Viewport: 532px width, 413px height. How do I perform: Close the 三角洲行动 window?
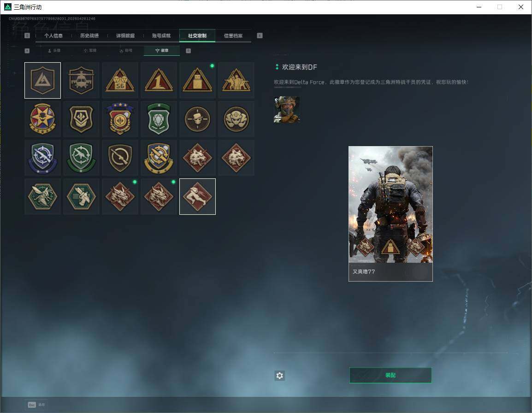pyautogui.click(x=521, y=7)
